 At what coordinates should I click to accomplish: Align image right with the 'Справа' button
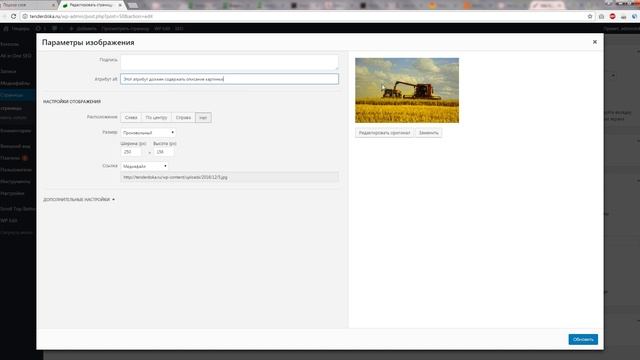183,118
